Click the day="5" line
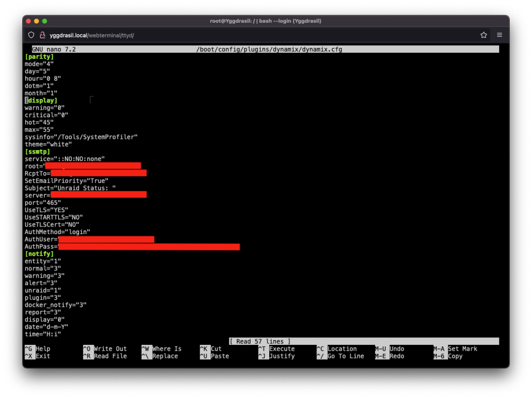The width and height of the screenshot is (532, 398). pos(37,71)
